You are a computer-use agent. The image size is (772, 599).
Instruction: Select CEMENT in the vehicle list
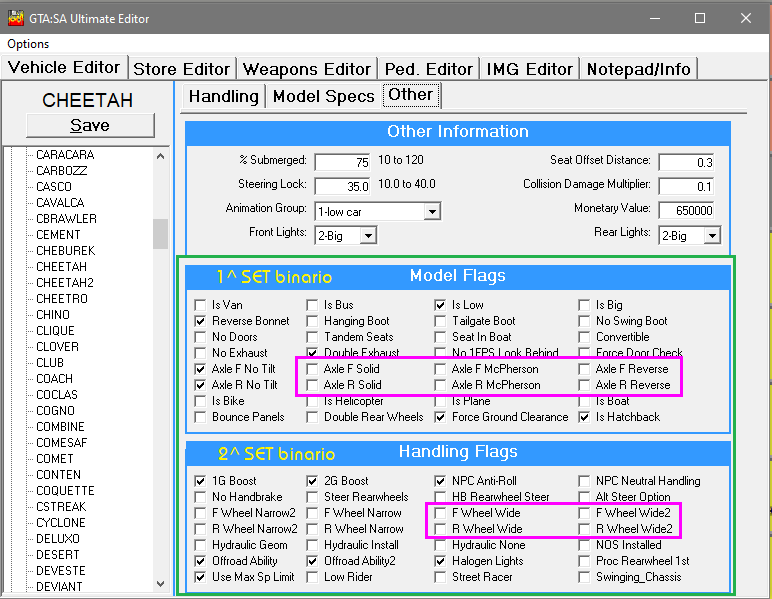click(x=58, y=235)
